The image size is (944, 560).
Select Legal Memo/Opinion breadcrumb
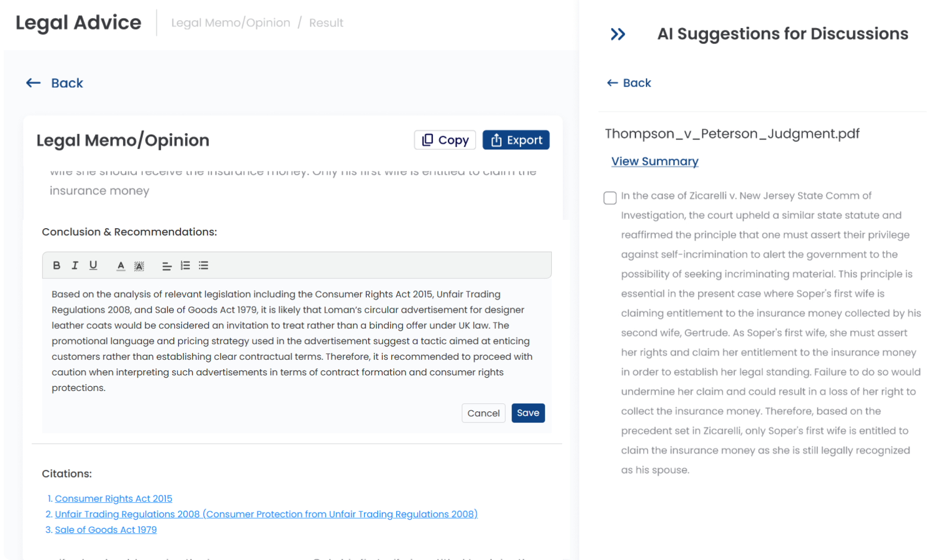coord(231,23)
